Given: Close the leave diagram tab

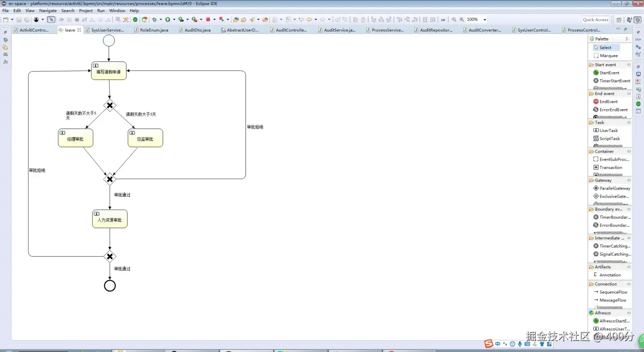Looking at the screenshot, I should 79,30.
